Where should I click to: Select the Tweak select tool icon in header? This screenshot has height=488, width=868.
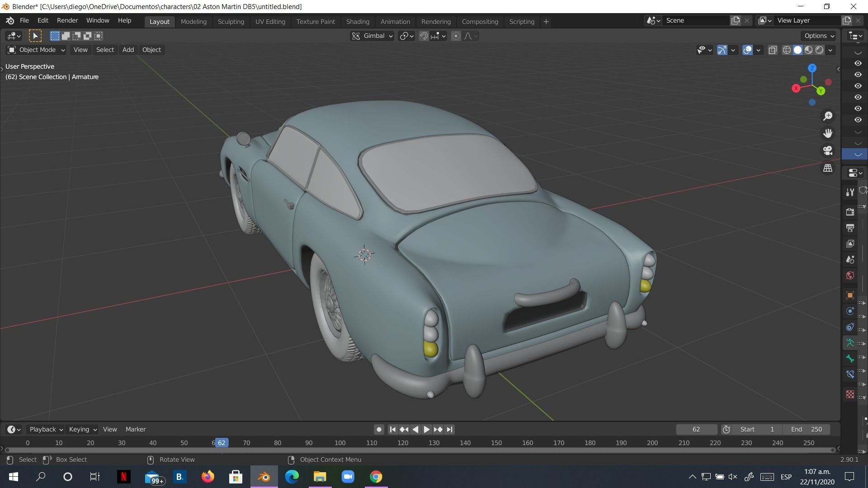pyautogui.click(x=35, y=36)
